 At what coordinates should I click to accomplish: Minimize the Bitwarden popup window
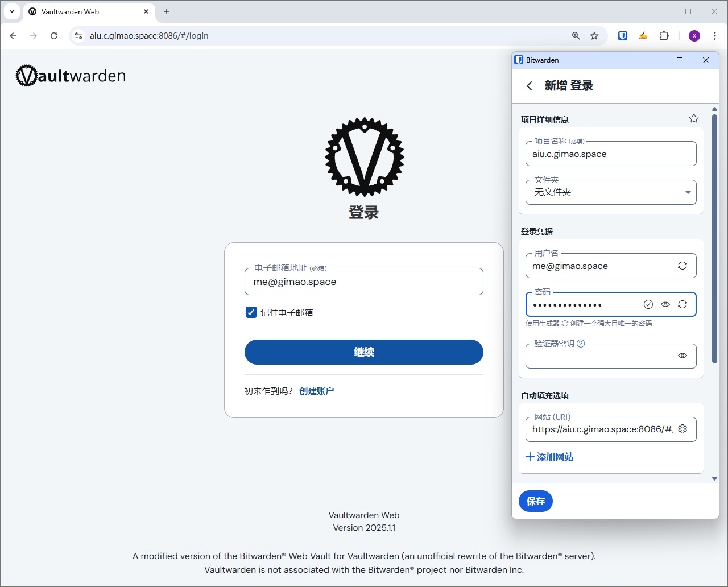pyautogui.click(x=653, y=60)
